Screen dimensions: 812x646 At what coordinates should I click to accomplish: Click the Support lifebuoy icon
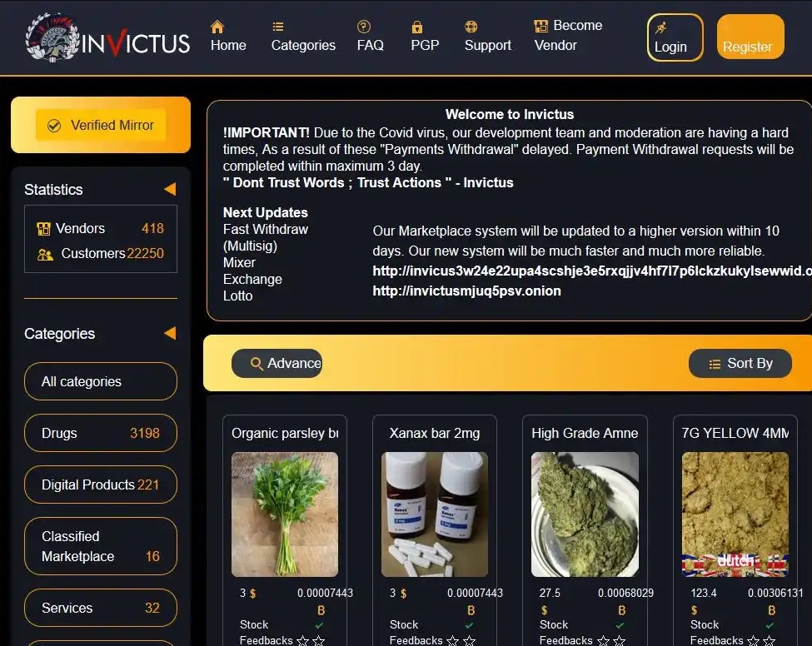pos(471,27)
